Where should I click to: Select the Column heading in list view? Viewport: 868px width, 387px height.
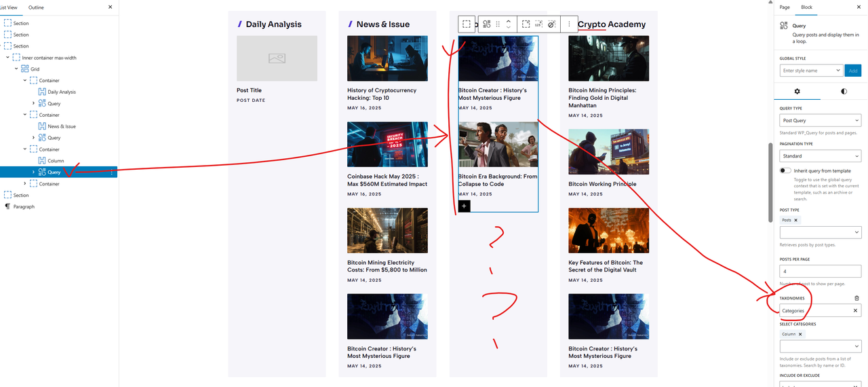(56, 161)
